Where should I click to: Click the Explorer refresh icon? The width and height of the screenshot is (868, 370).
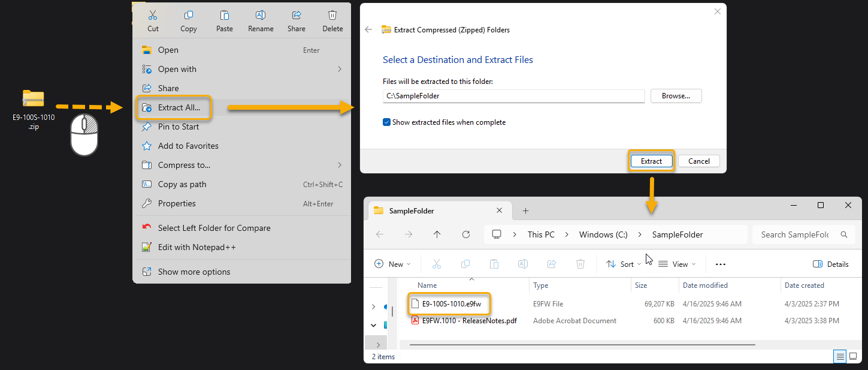coord(466,234)
